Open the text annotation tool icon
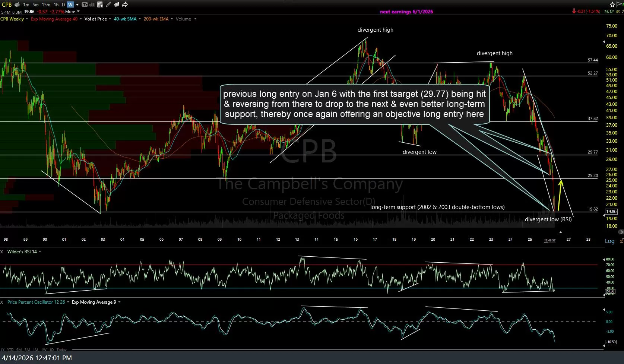Image resolution: width=624 pixels, height=364 pixels. [x=85, y=4]
